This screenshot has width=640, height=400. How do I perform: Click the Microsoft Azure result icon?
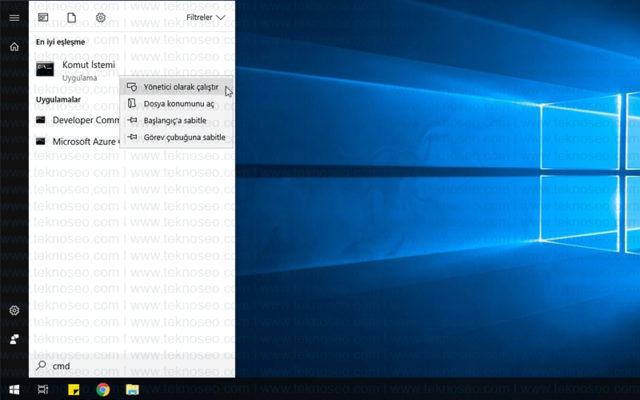pos(40,141)
